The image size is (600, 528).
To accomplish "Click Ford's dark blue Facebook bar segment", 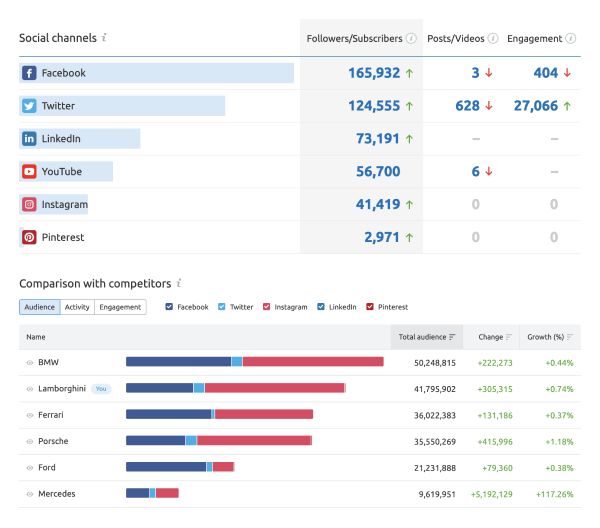I will pos(166,467).
